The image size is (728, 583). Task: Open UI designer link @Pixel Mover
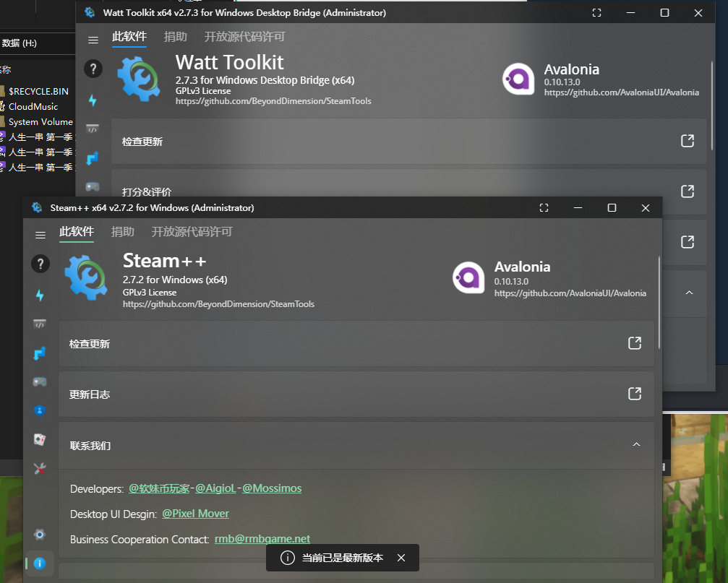point(195,514)
